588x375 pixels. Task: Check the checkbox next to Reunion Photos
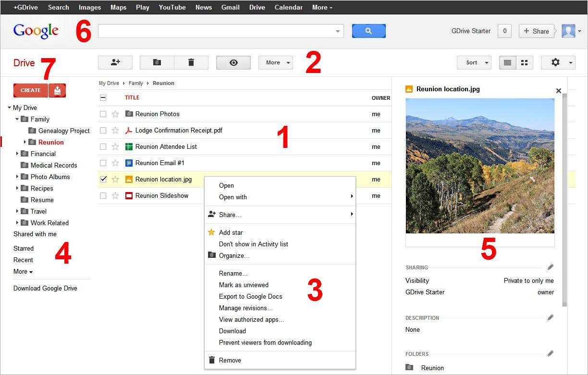[x=103, y=114]
